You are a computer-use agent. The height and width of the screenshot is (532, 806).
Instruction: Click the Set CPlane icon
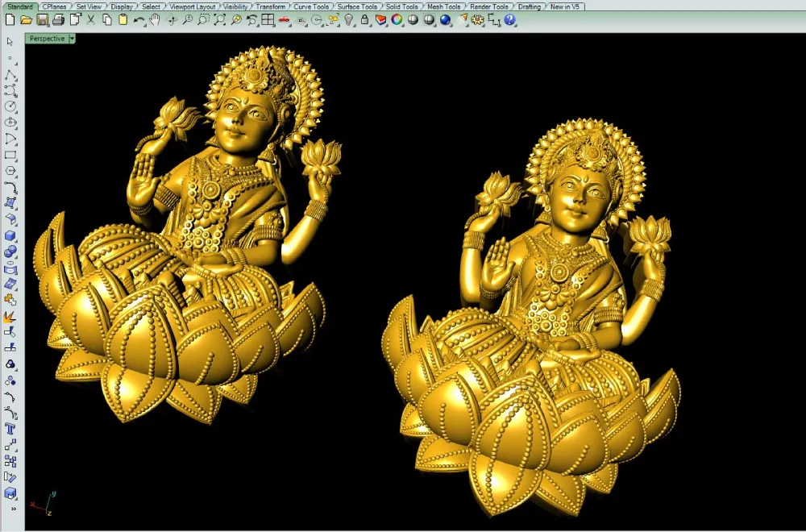[301, 20]
